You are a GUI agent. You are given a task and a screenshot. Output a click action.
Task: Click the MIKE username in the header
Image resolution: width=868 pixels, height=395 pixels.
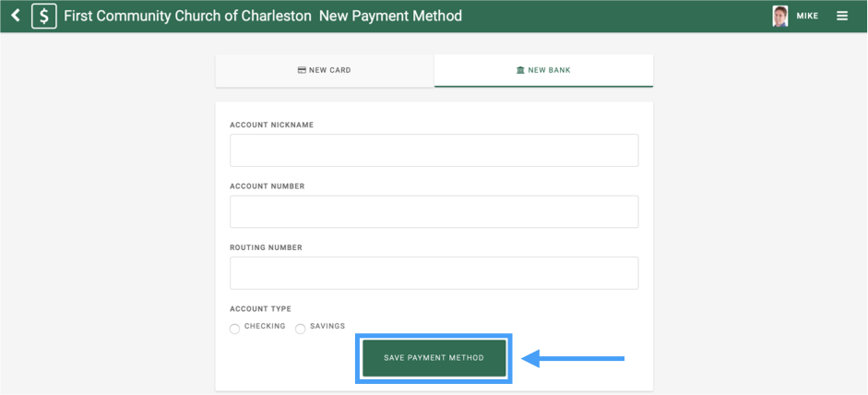(807, 16)
